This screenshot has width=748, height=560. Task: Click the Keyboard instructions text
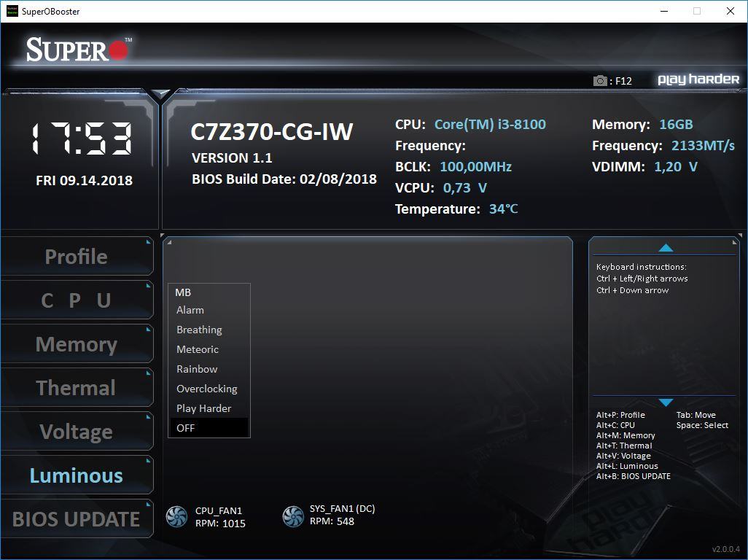[642, 267]
